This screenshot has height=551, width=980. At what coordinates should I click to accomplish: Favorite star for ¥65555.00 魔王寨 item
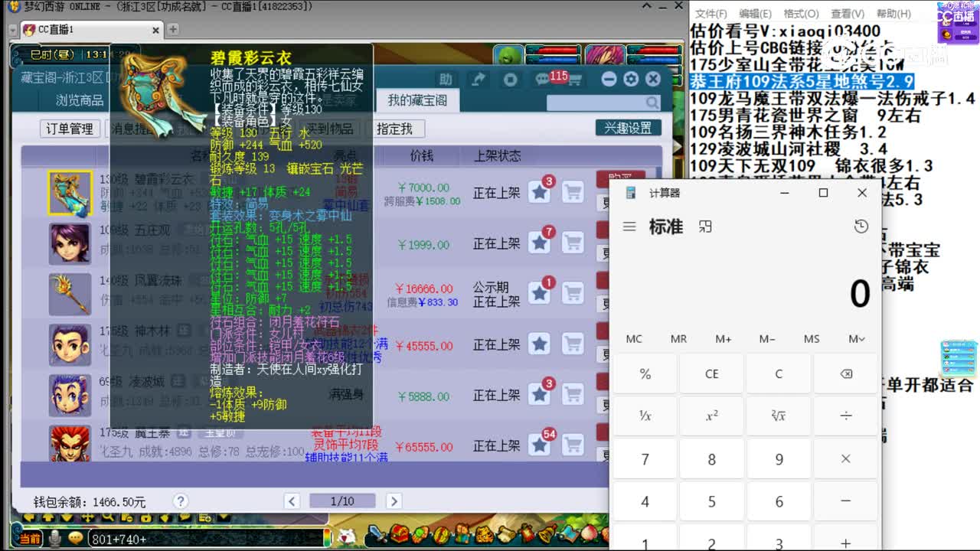pyautogui.click(x=540, y=445)
